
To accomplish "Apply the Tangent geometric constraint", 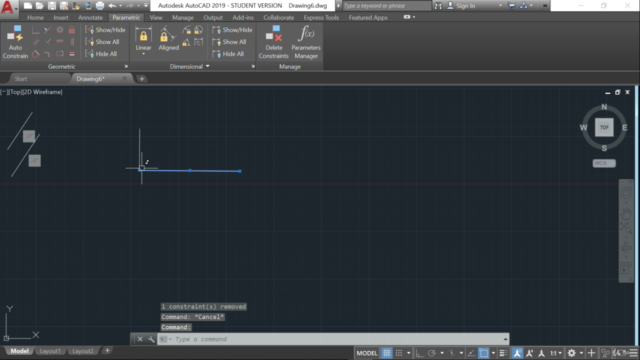I will 36,54.
